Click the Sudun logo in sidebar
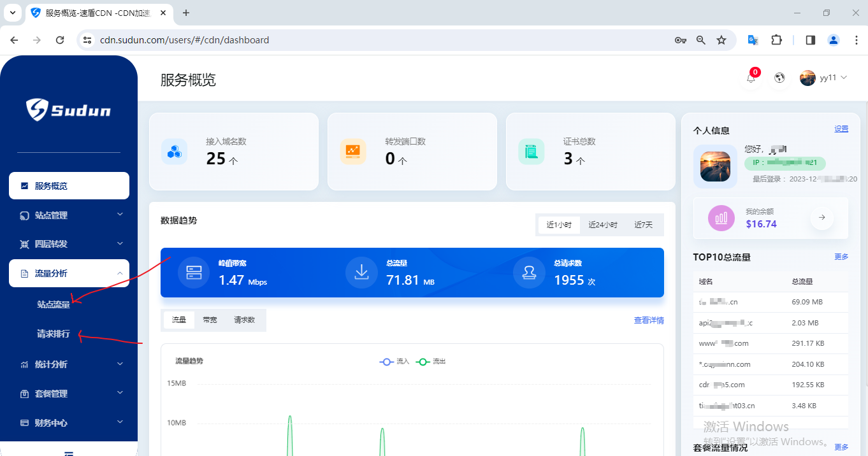 click(x=69, y=110)
